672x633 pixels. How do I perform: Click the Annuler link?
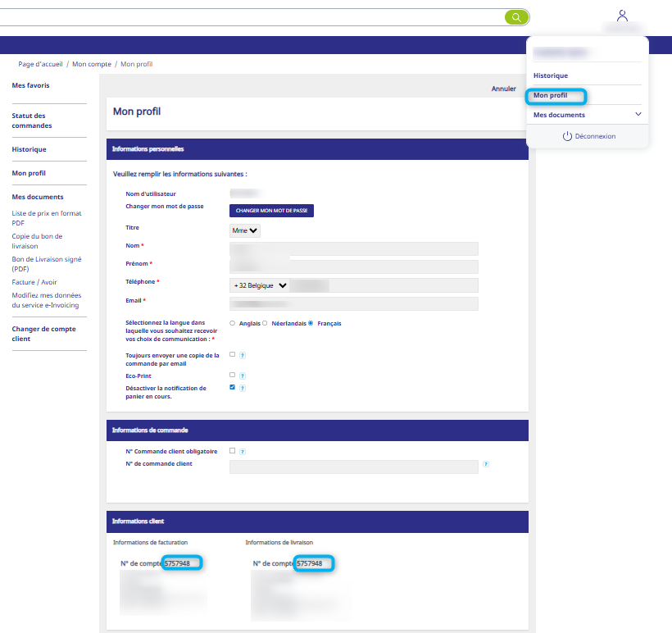point(503,89)
